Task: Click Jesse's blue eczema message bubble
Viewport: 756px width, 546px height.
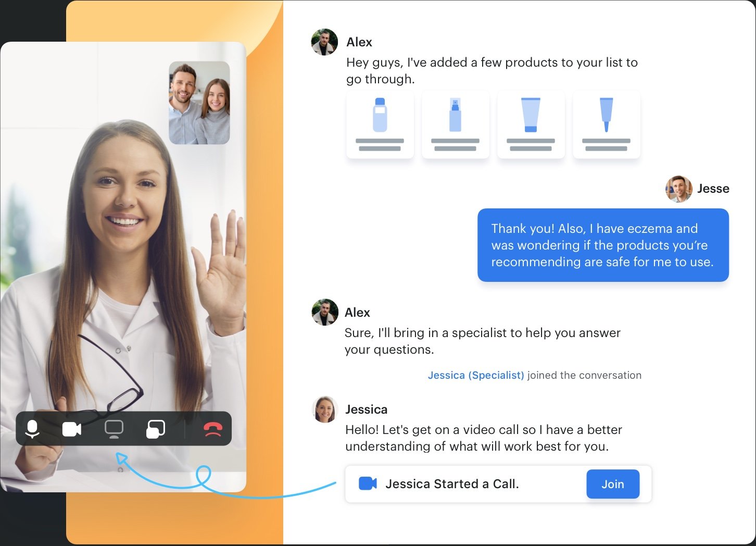Action: tap(602, 245)
